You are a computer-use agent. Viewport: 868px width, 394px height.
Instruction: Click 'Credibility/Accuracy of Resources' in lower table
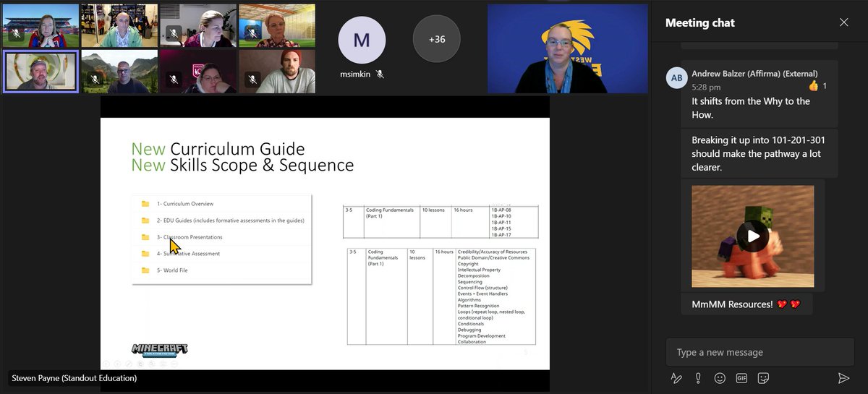pyautogui.click(x=493, y=252)
